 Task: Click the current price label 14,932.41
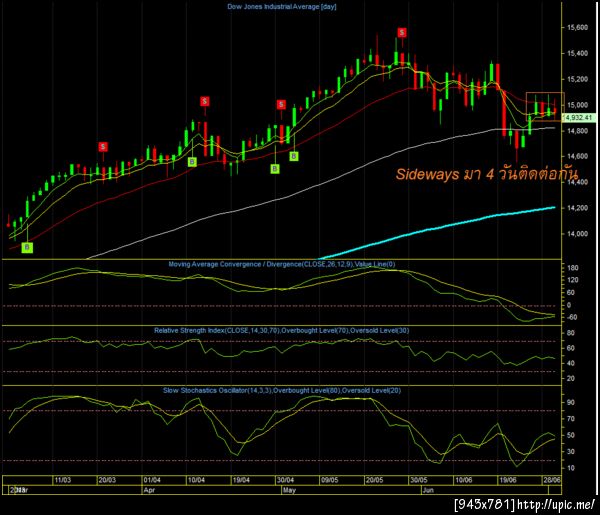[x=579, y=118]
